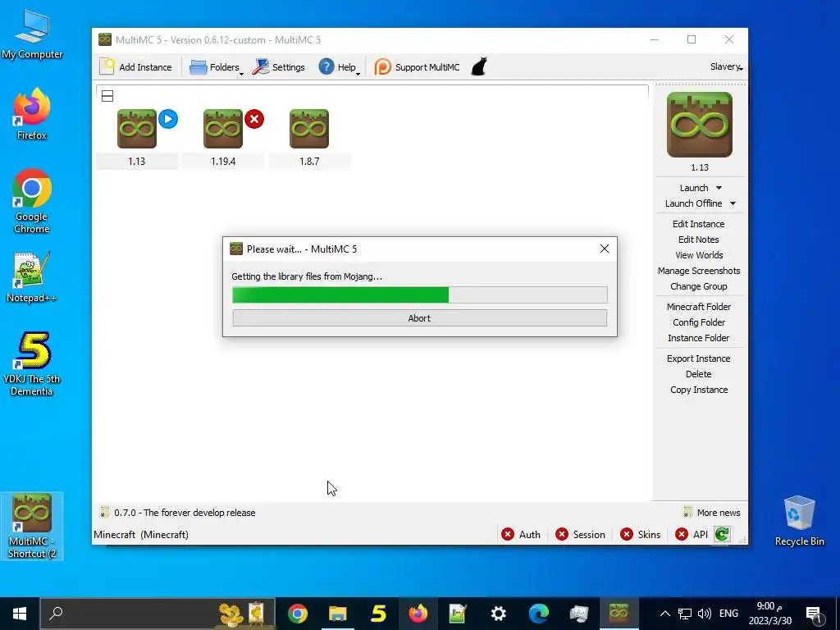
Task: Collapse the instance group toggle
Action: coord(107,96)
